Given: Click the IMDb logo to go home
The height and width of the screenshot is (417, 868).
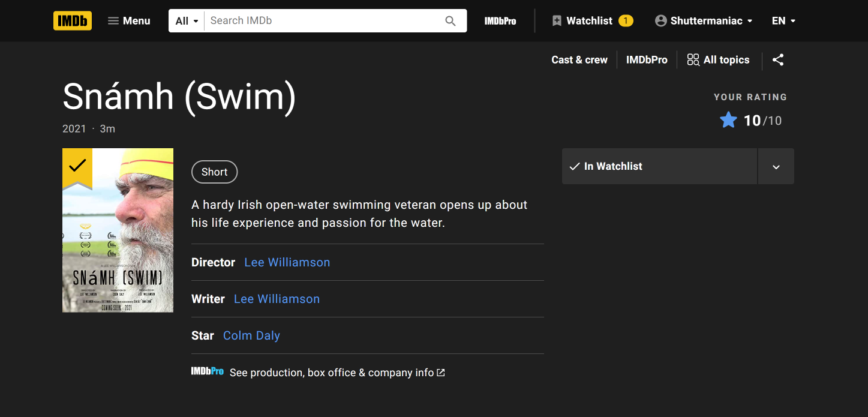Looking at the screenshot, I should point(73,20).
